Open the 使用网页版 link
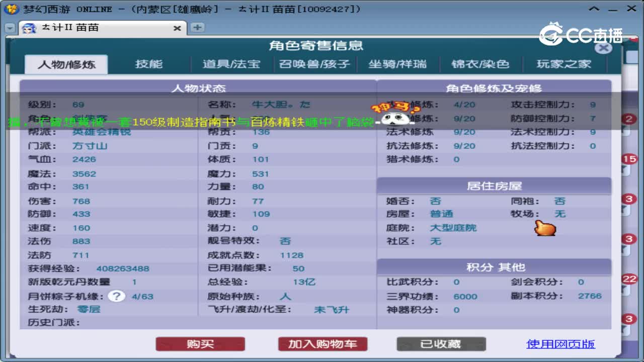This screenshot has width=644, height=362. click(x=560, y=344)
